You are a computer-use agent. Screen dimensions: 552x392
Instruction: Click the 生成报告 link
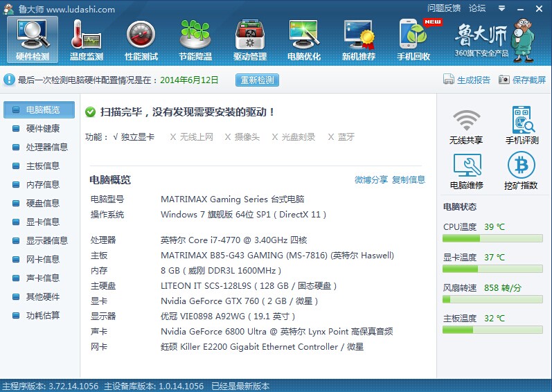tap(474, 80)
